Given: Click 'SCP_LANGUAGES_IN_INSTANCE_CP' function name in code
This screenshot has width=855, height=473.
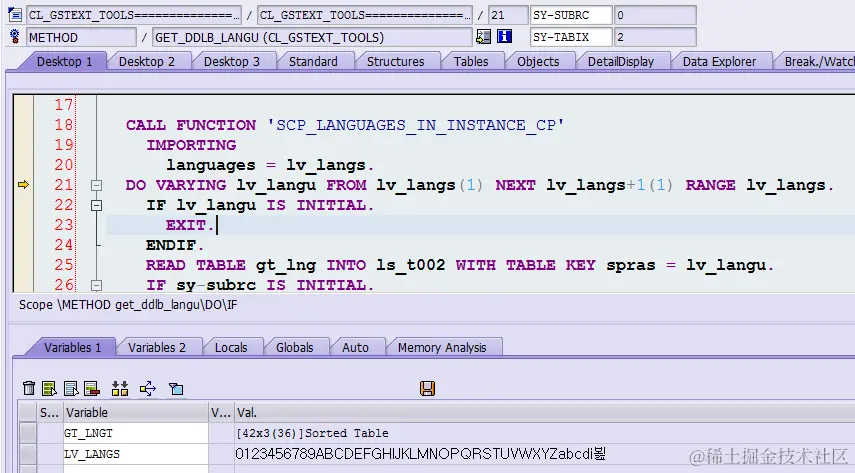Looking at the screenshot, I should pyautogui.click(x=416, y=125).
